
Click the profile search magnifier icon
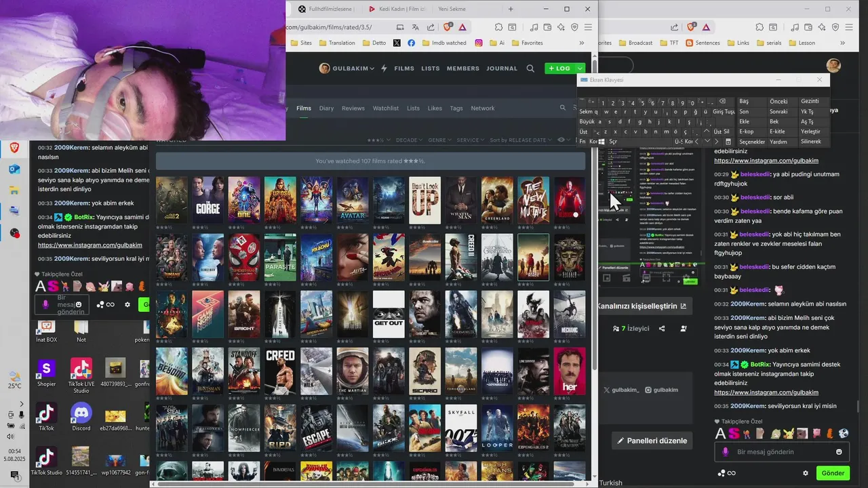coord(563,108)
